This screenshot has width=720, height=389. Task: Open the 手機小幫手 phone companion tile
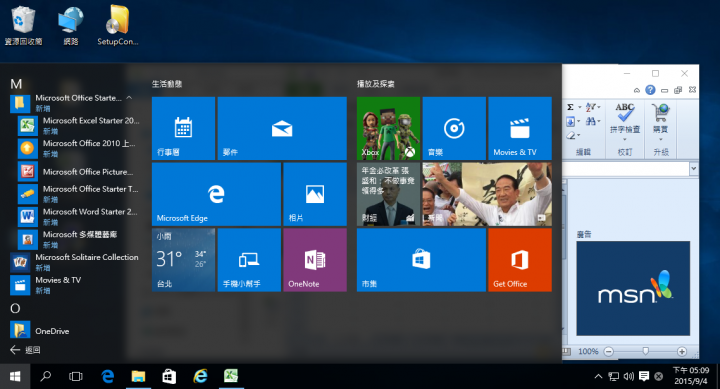click(249, 260)
